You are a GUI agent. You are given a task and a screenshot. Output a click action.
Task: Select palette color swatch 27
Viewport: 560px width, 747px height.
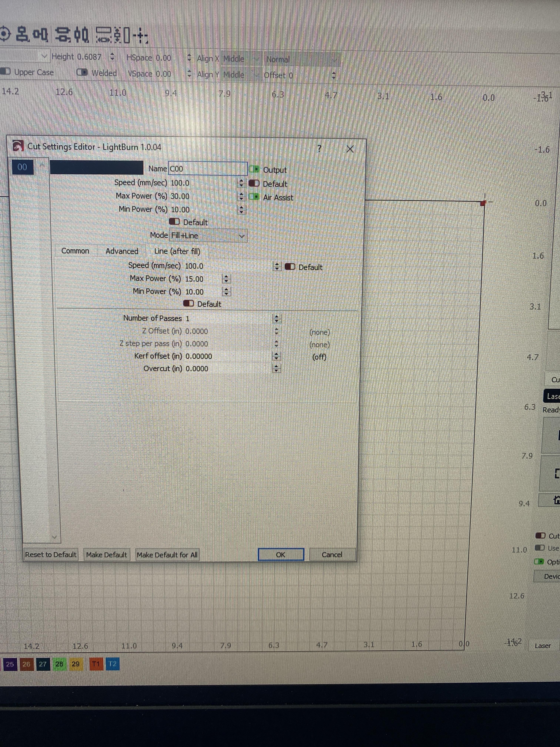pyautogui.click(x=43, y=664)
